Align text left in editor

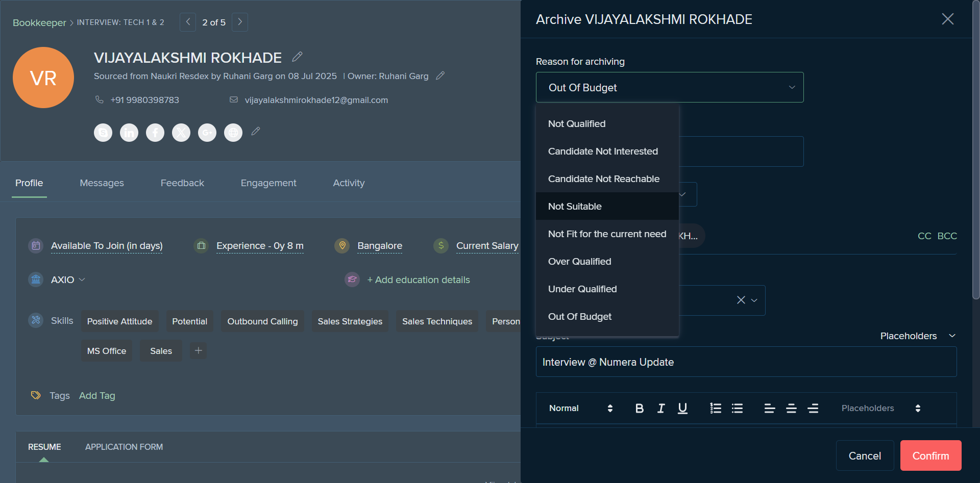coord(770,408)
